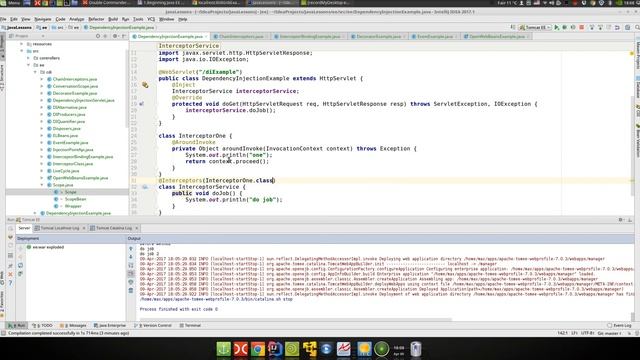Click the print icon in the Output toolbar

131,282
